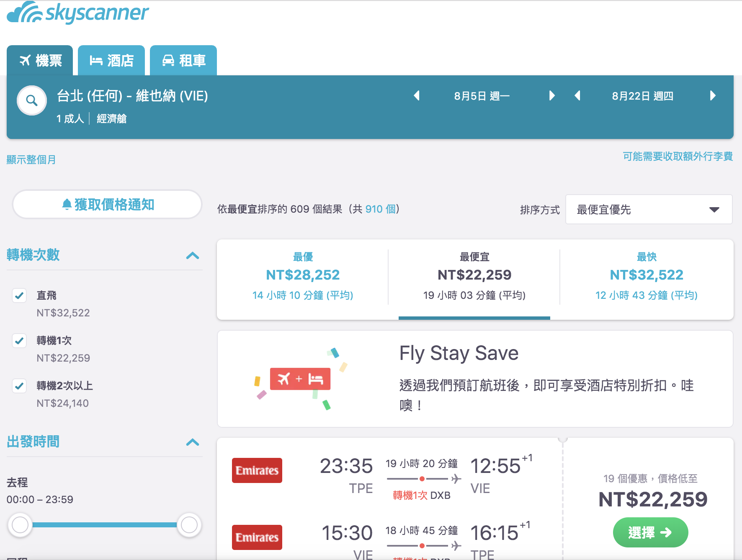Click the 16:15 return arrival time

click(x=495, y=533)
